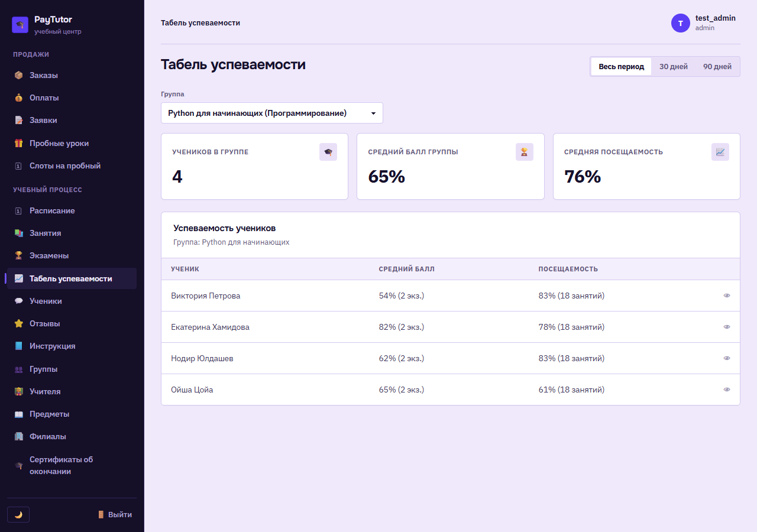Navigate to Слоты на пробный

click(x=72, y=166)
